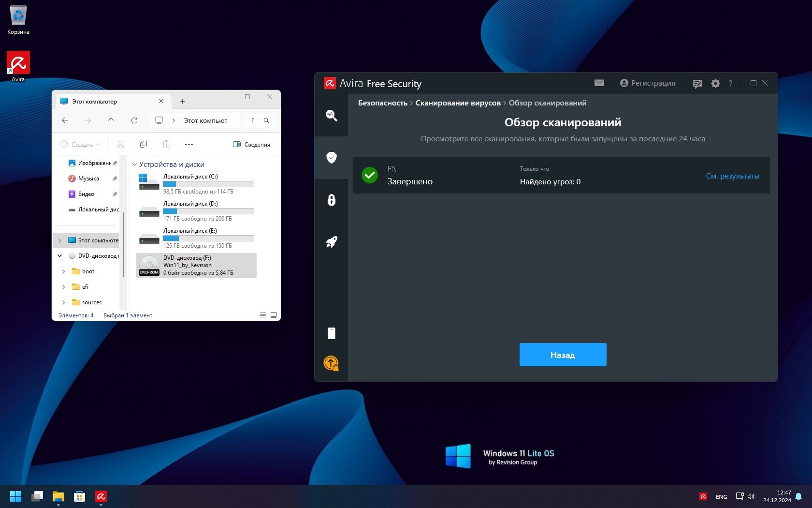Screen dimensions: 812x508
Task: Open the См. результаты link
Action: 732,176
